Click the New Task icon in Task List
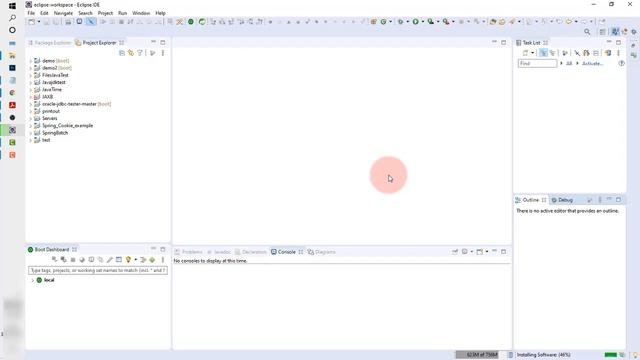This screenshot has height=360, width=640. tap(526, 53)
